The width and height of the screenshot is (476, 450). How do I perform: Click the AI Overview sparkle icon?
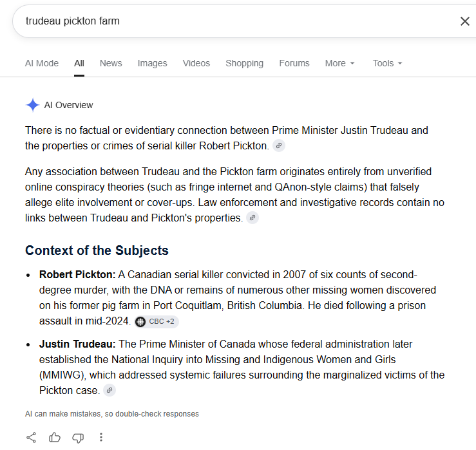tap(32, 105)
